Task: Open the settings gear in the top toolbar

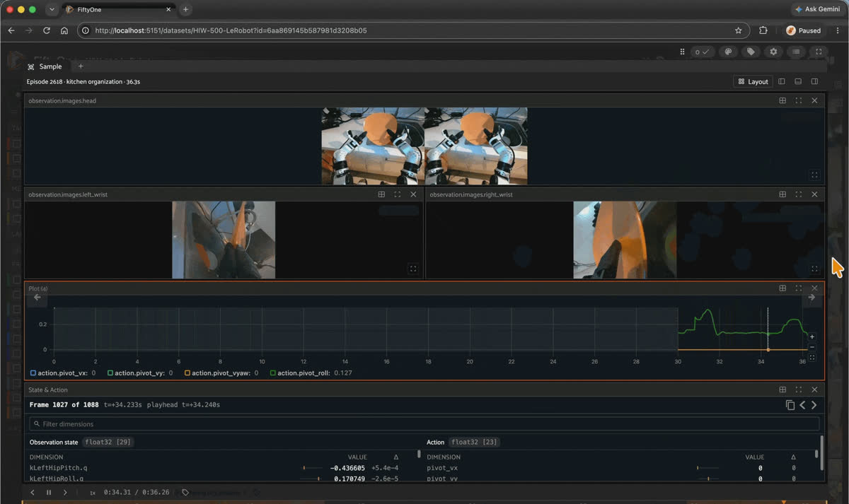Action: tap(773, 52)
